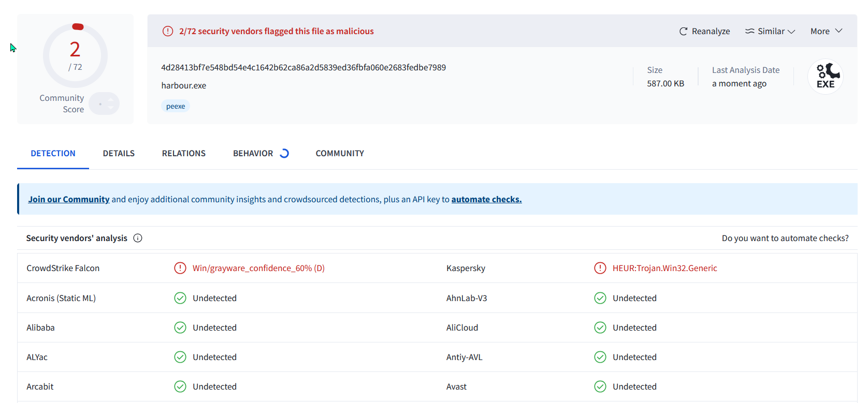Click the 2/72 detection score gauge
This screenshot has width=868, height=403.
(75, 55)
